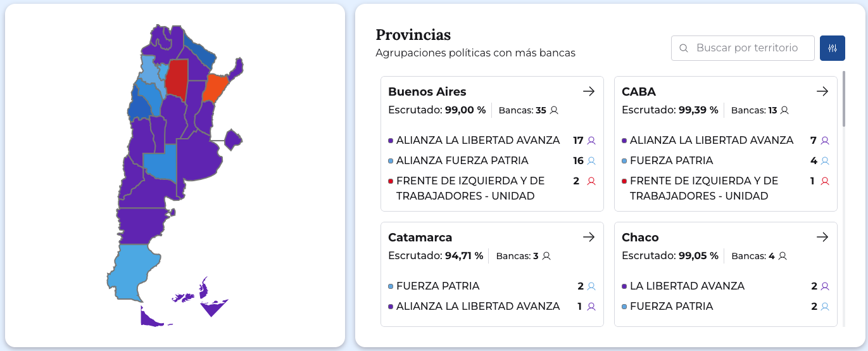Click purple dot for Alianza La Libertad Avanza in Buenos Aires
The height and width of the screenshot is (351, 868).
(x=391, y=141)
